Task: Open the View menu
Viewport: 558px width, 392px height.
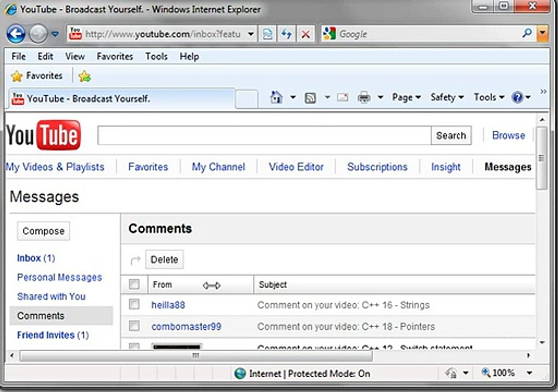Action: pyautogui.click(x=75, y=57)
